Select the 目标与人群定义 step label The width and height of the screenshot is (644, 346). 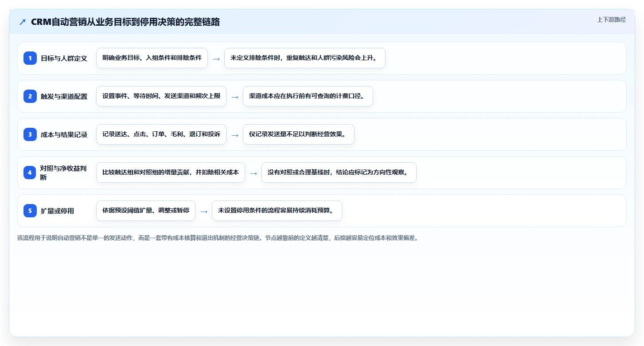tap(64, 58)
